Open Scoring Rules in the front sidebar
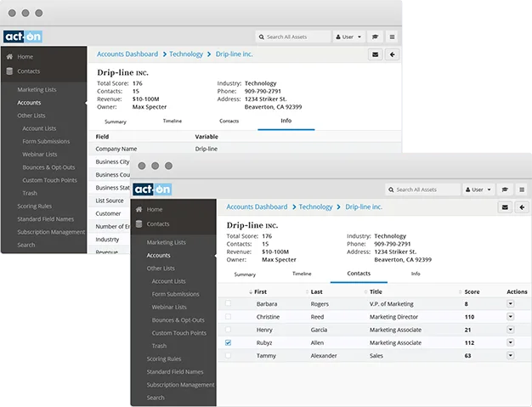 click(x=164, y=359)
